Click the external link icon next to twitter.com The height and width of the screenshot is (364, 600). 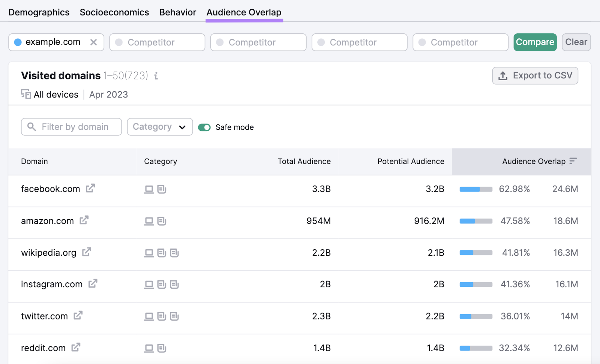(x=78, y=315)
